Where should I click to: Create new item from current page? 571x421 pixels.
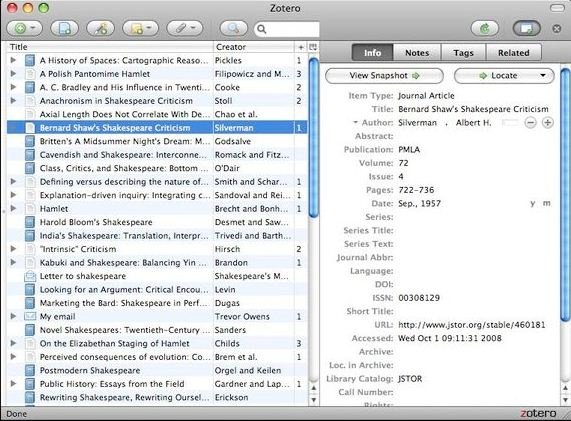(x=64, y=28)
